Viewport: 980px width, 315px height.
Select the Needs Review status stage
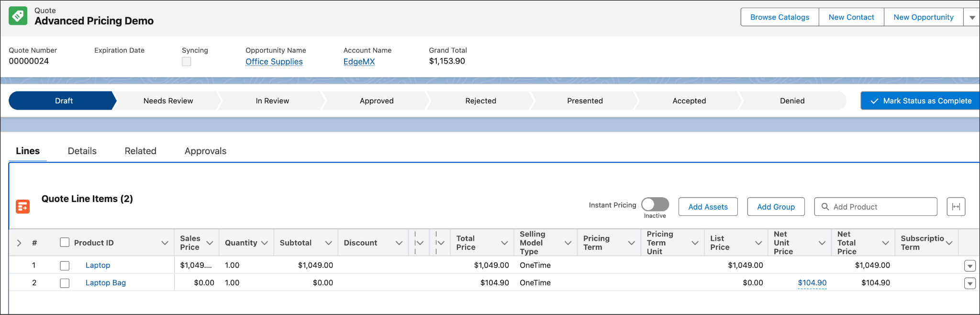(168, 101)
